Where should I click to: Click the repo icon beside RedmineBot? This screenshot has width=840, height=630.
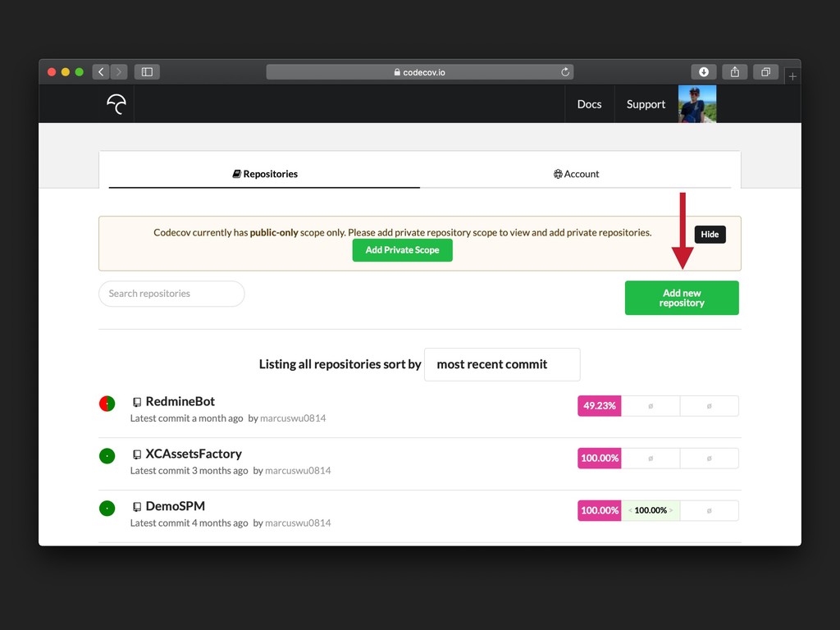tap(137, 402)
